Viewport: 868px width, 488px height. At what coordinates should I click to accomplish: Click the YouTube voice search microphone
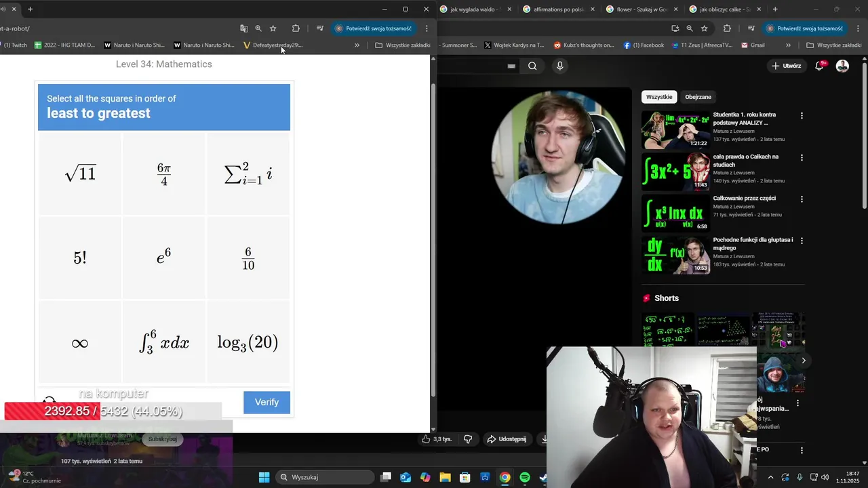click(x=559, y=66)
